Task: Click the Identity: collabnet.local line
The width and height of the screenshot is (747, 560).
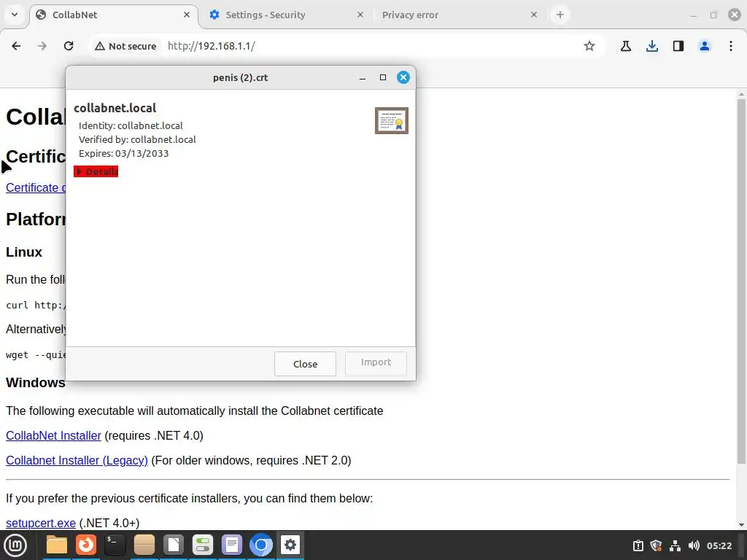Action: tap(131, 125)
